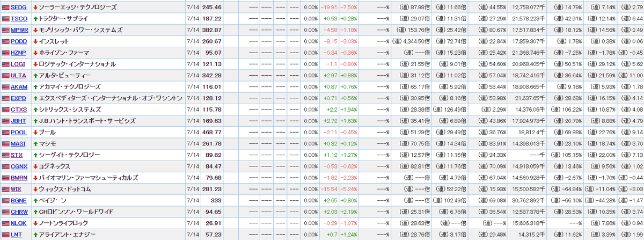
Task: Click the value 102.49倍 in BGNE row
Action: (x=455, y=200)
